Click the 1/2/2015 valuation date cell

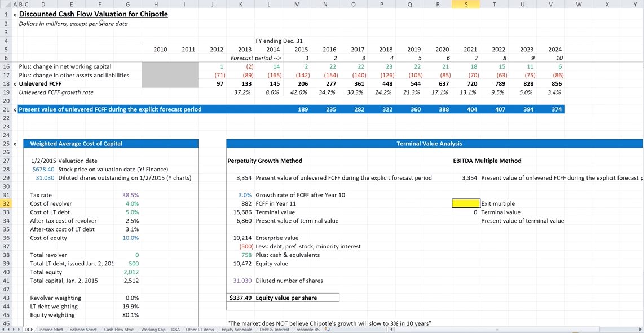pyautogui.click(x=45, y=161)
